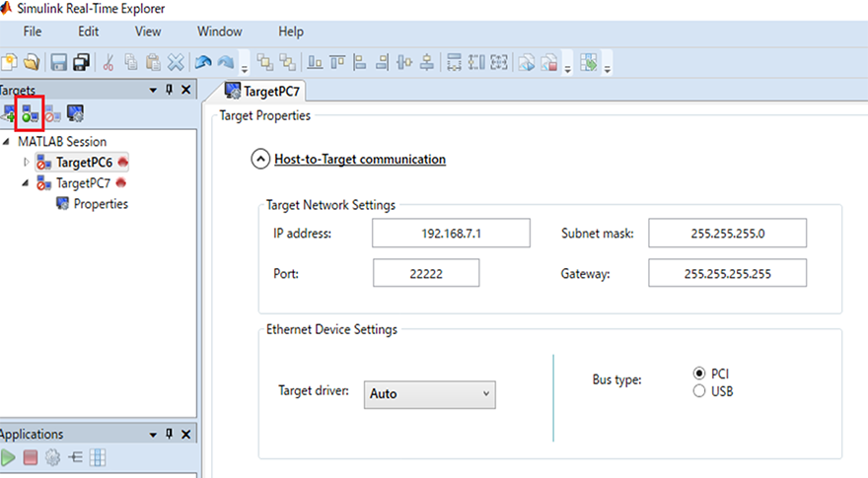
Task: Open the File menu
Action: (33, 32)
